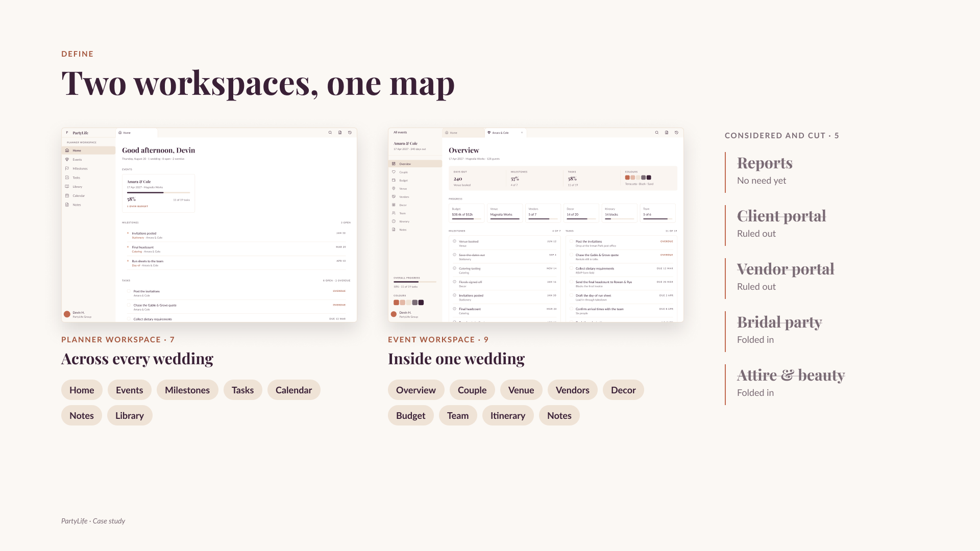Open Calendar icon in planner sidebar
The image size is (980, 551).
click(x=67, y=196)
